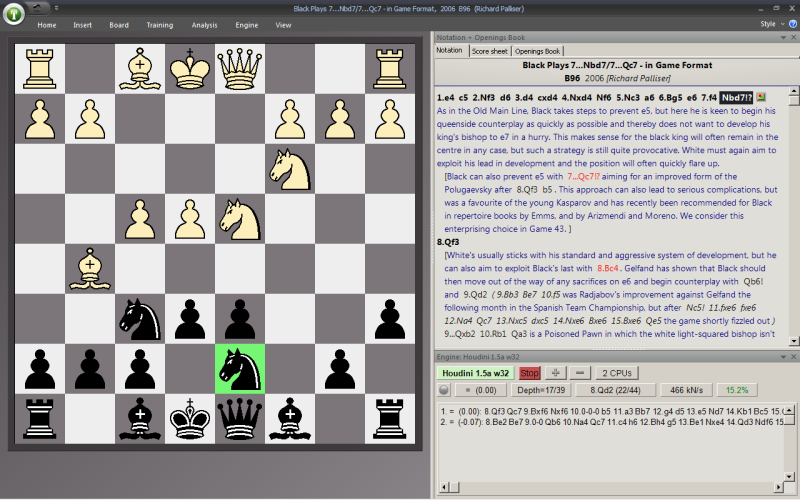The image size is (800, 500).
Task: Click the ChessBase application orb button
Action: point(15,12)
